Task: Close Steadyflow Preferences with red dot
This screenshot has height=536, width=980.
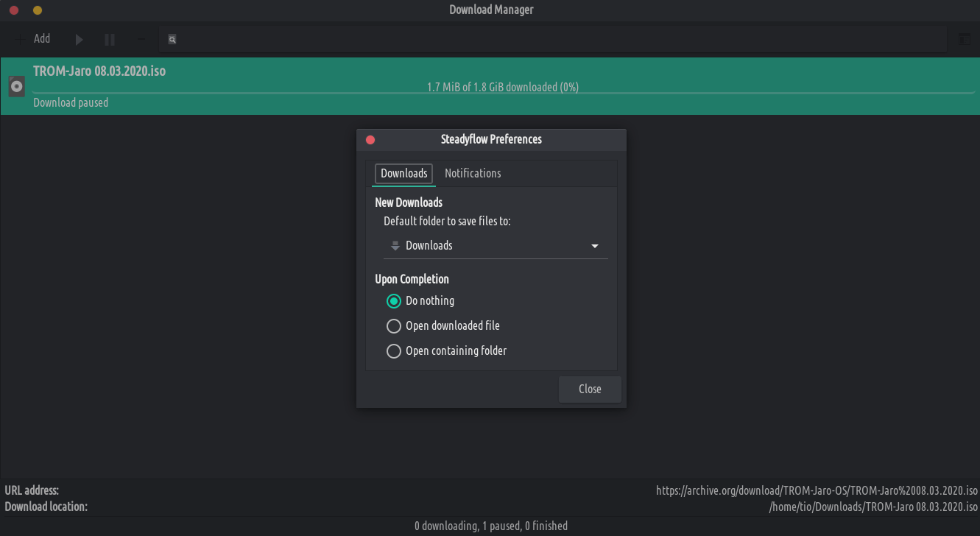Action: (370, 140)
